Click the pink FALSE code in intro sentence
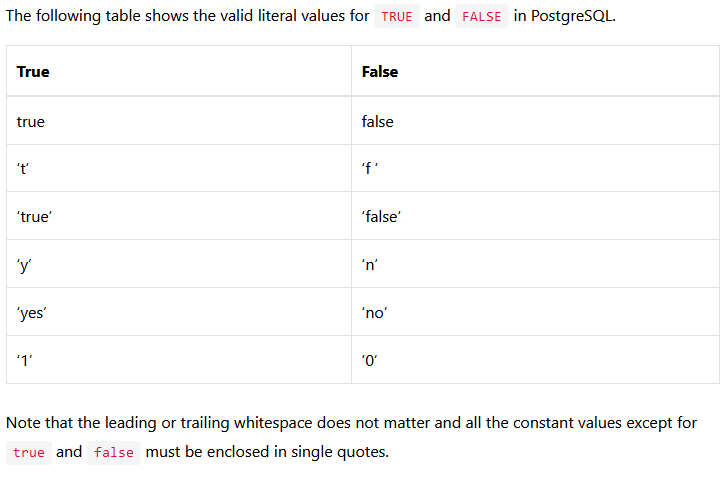 (481, 17)
